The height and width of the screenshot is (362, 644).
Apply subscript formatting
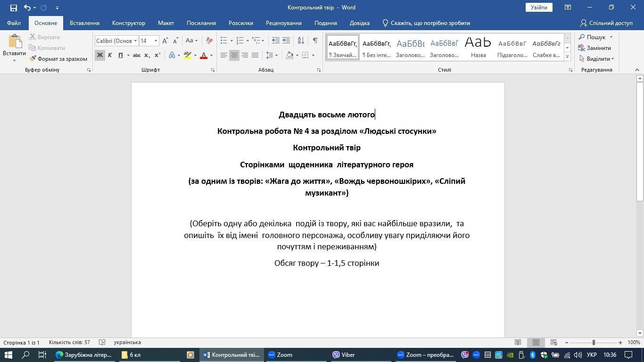(147, 55)
